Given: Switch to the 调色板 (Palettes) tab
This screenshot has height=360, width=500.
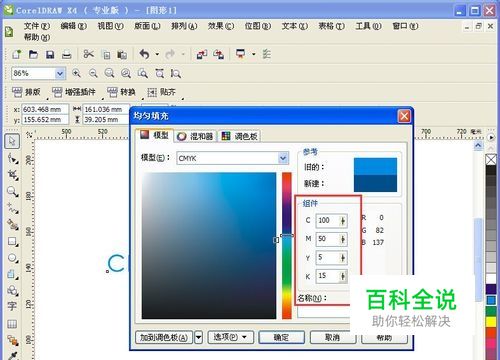Looking at the screenshot, I should pos(240,136).
